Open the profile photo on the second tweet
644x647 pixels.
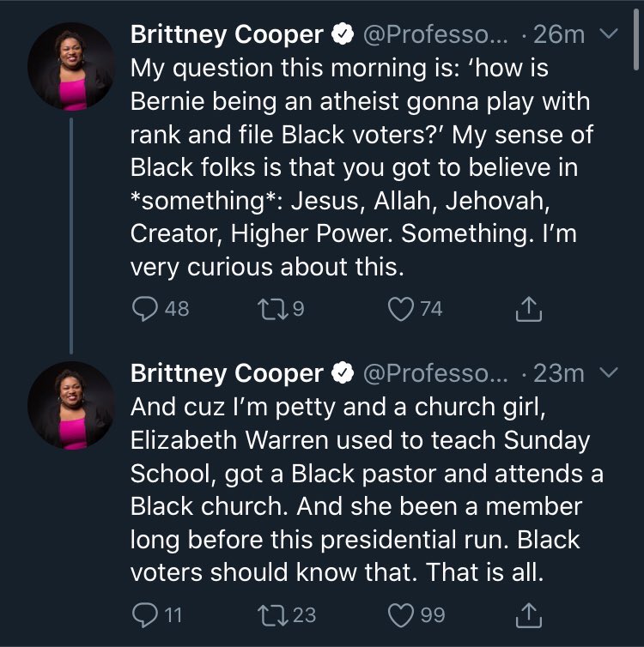(x=71, y=406)
